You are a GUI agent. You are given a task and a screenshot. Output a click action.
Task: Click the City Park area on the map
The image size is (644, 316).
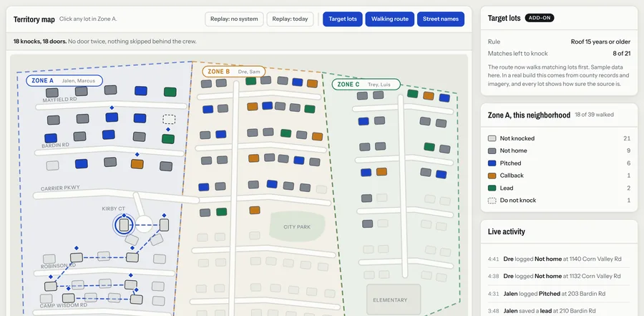pyautogui.click(x=297, y=226)
